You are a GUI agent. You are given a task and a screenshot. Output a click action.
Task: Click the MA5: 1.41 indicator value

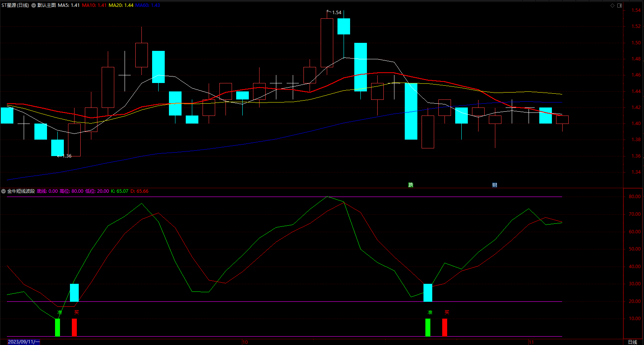69,5
